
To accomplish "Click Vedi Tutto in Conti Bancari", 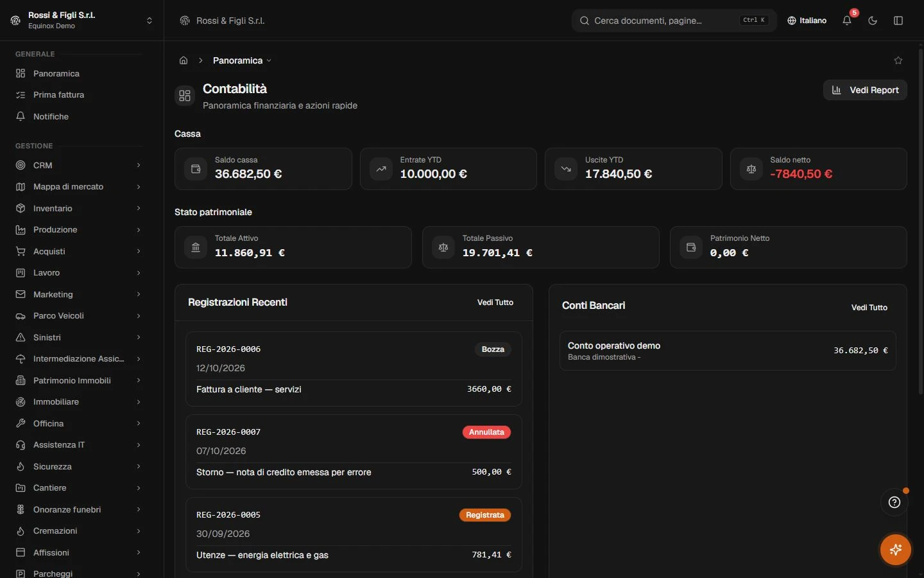I will [x=869, y=308].
